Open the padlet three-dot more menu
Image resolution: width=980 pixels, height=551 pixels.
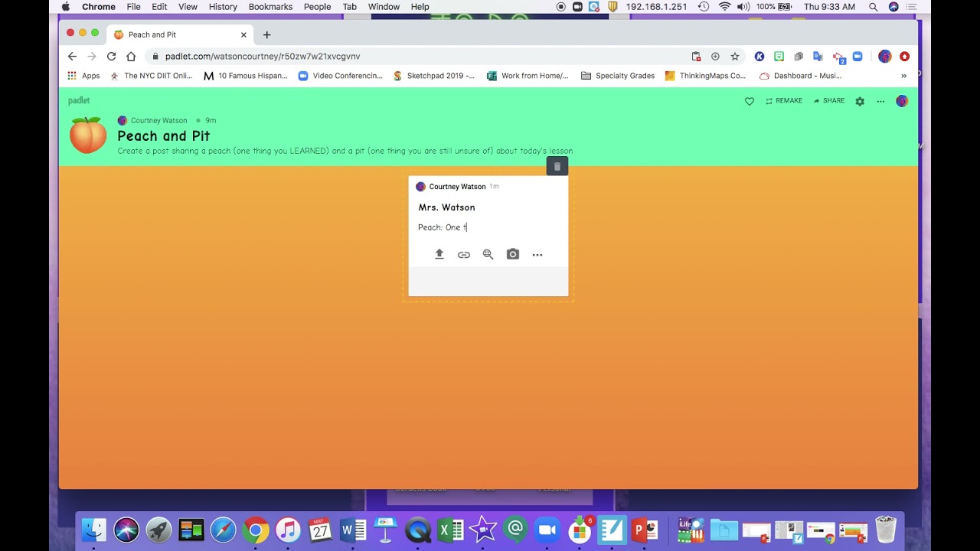(880, 101)
